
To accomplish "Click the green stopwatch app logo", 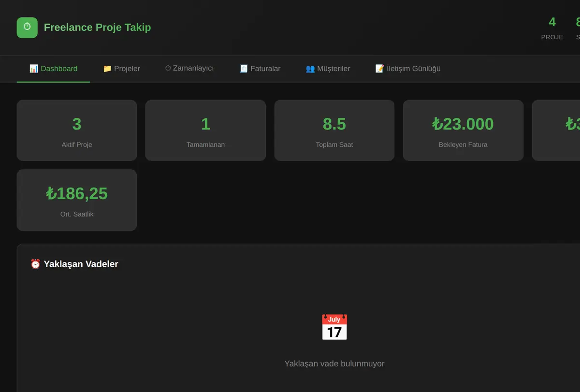I will (x=27, y=28).
